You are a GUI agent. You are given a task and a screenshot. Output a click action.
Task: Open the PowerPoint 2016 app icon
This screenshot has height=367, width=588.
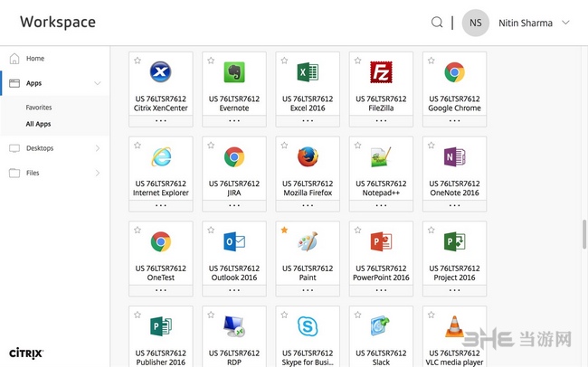(381, 241)
